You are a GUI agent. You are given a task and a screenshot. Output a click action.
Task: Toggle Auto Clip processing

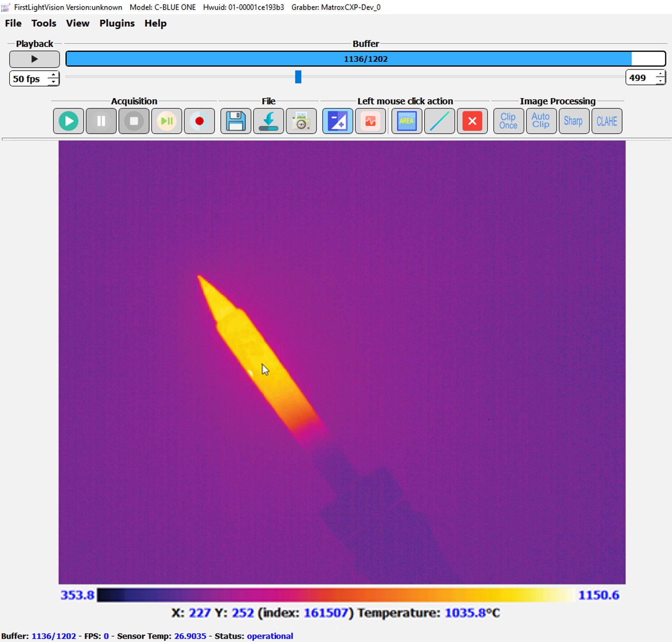click(x=541, y=121)
